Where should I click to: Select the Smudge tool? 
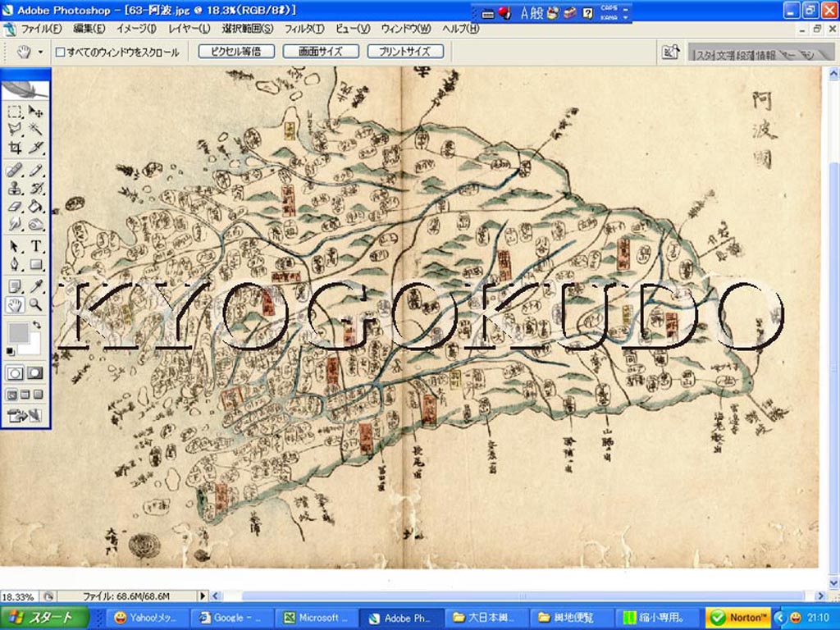click(x=15, y=224)
